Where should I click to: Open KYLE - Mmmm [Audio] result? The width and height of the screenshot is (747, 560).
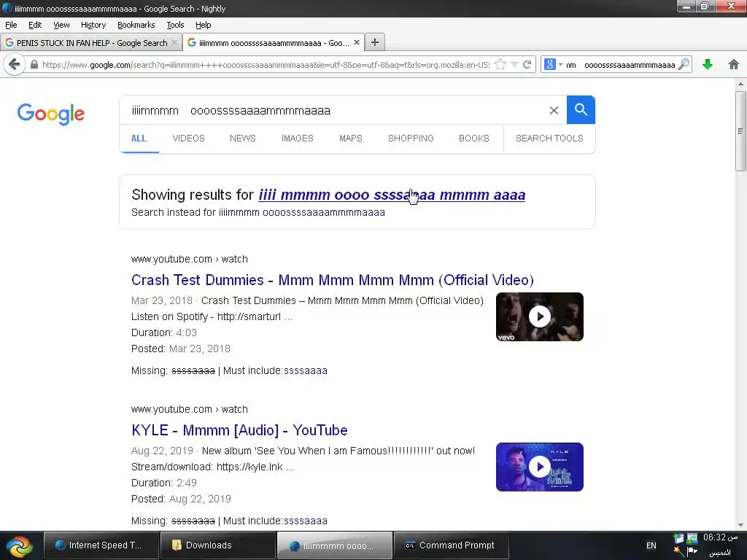click(239, 430)
